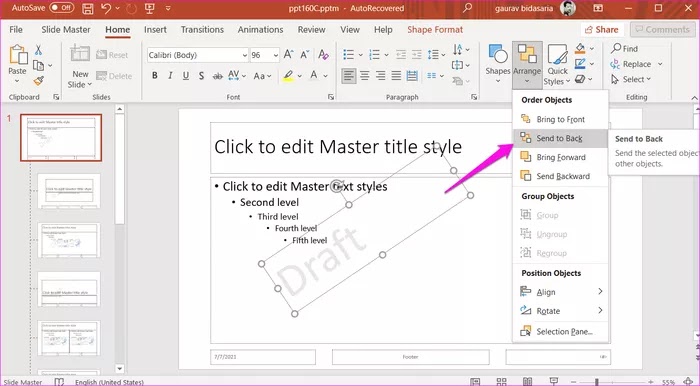Apply the text highlight color marker
The height and width of the screenshot is (386, 700).
[x=288, y=76]
